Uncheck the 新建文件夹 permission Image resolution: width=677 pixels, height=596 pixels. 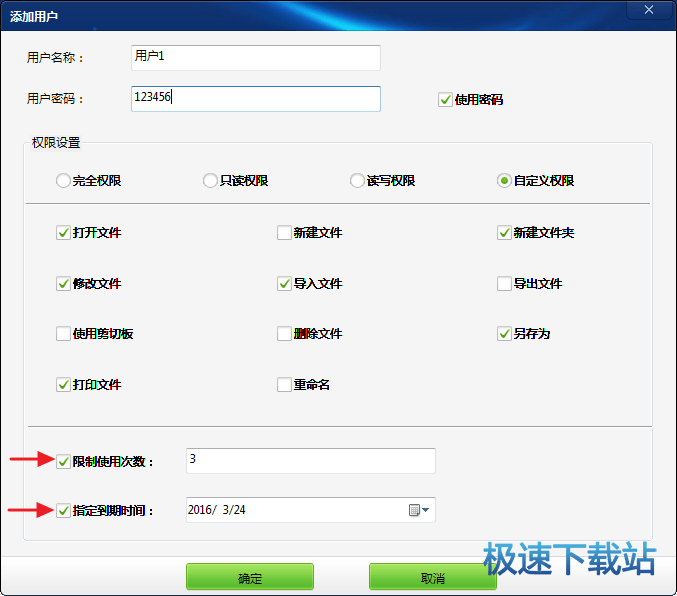[504, 233]
